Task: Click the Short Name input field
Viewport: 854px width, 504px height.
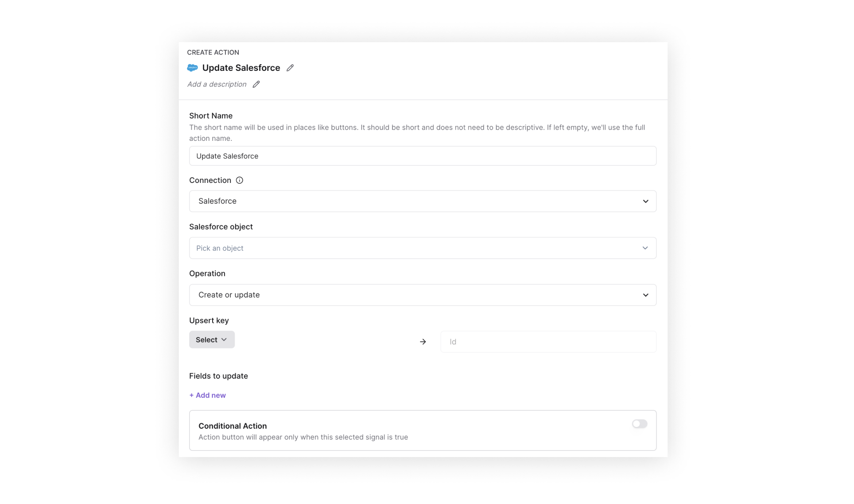Action: pyautogui.click(x=422, y=156)
